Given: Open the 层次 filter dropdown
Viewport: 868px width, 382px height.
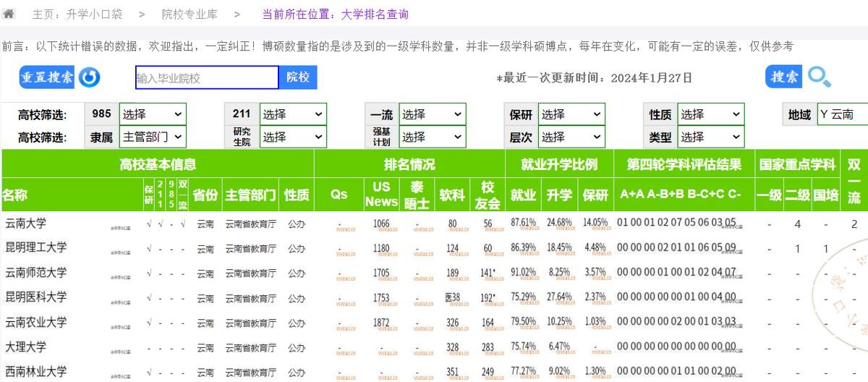Looking at the screenshot, I should point(571,137).
